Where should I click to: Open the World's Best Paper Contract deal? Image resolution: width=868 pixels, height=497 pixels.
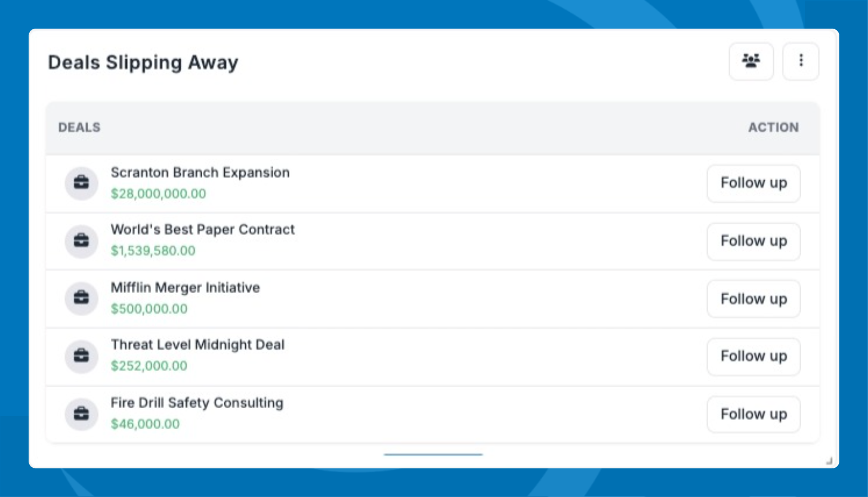(x=202, y=230)
